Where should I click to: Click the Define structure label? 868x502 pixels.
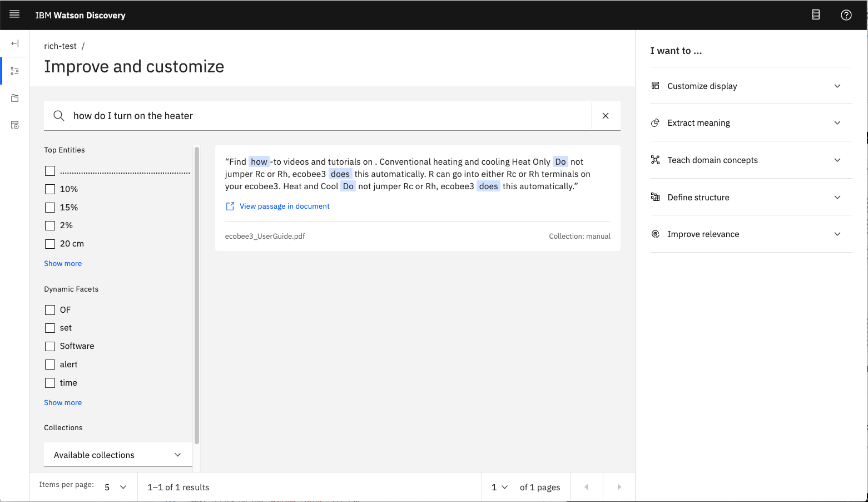tap(698, 197)
